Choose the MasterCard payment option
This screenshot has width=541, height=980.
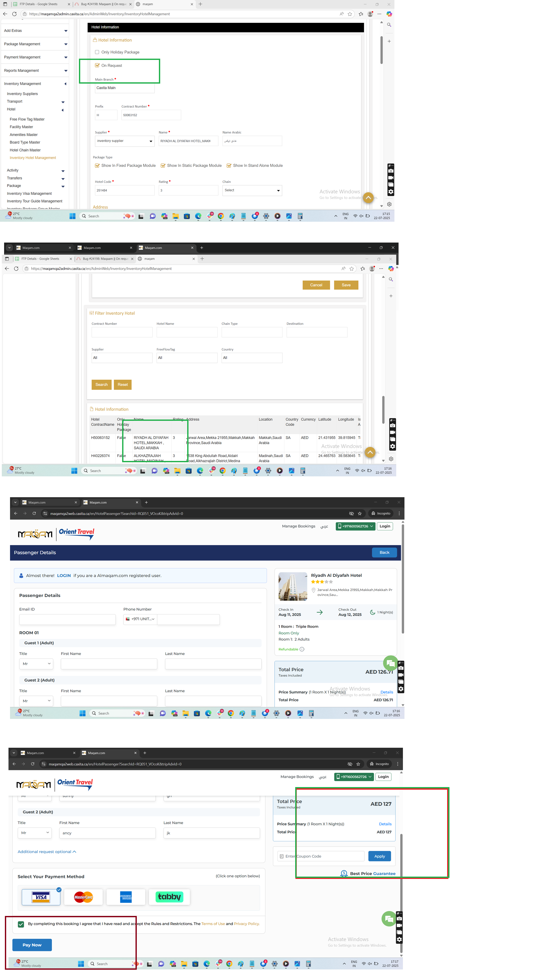coord(83,897)
